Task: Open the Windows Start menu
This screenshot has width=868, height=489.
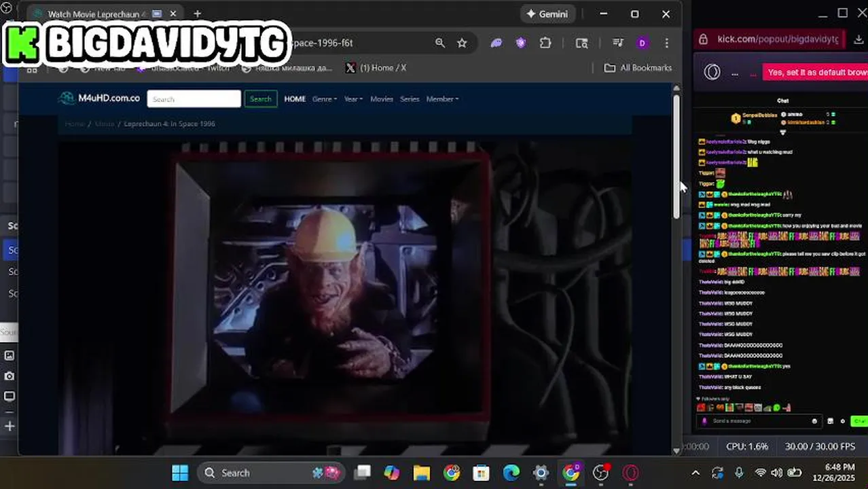Action: click(x=180, y=473)
